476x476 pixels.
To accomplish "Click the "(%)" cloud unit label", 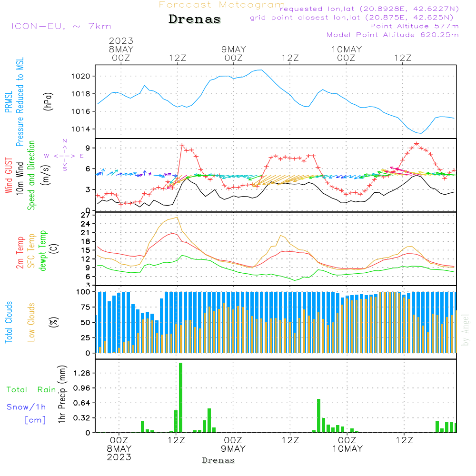I will (x=53, y=322).
